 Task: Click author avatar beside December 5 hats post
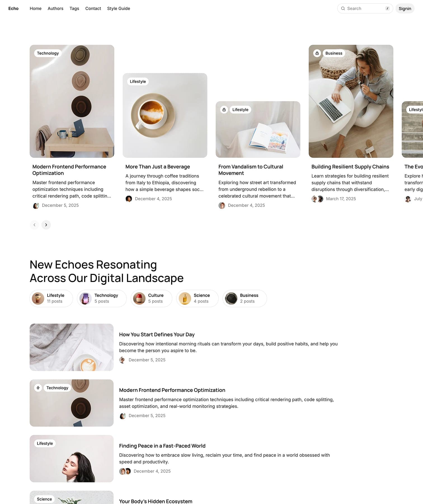click(36, 206)
